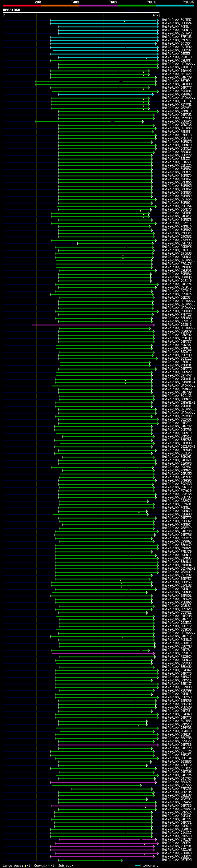Open the UniRef100_Q6Z9F4 entry
The width and height of the screenshot is (197, 868).
176,108
